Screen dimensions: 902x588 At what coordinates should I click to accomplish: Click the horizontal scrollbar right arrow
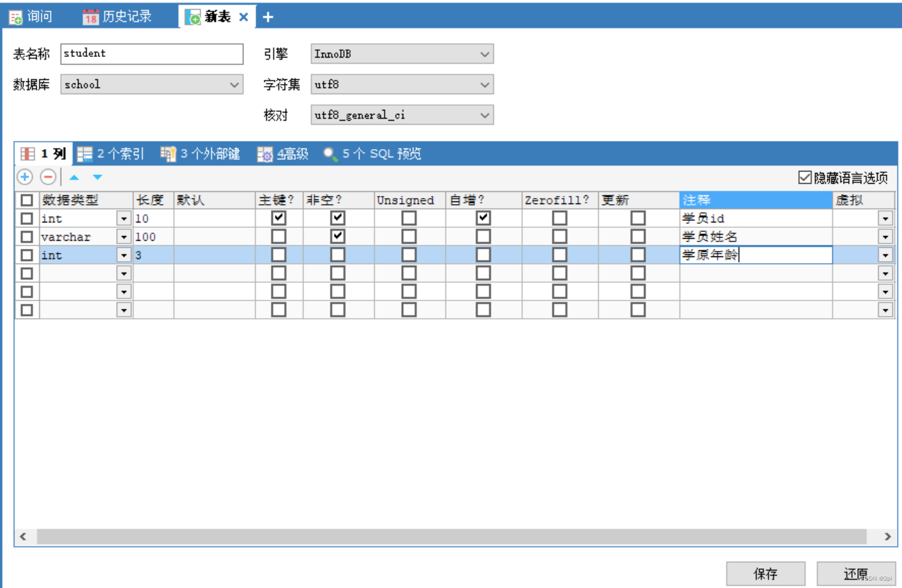click(887, 536)
